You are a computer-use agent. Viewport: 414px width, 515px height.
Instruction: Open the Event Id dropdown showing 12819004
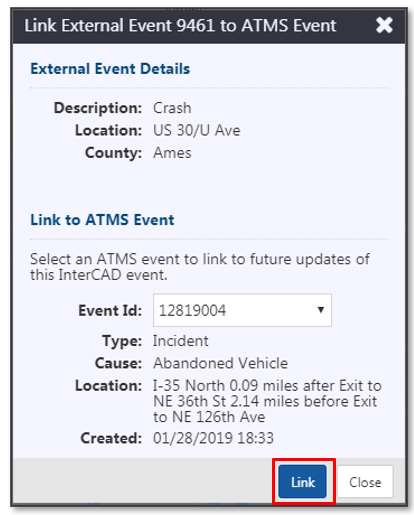click(x=242, y=310)
